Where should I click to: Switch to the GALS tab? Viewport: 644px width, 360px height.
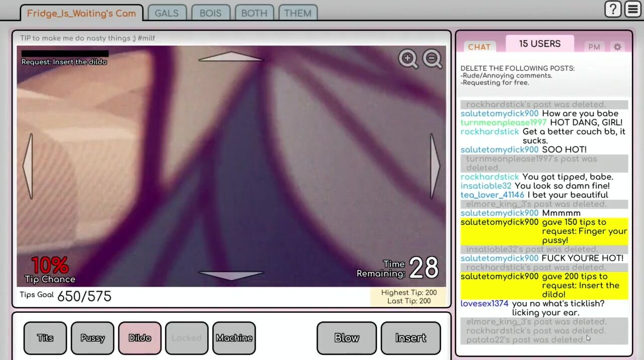coord(167,13)
